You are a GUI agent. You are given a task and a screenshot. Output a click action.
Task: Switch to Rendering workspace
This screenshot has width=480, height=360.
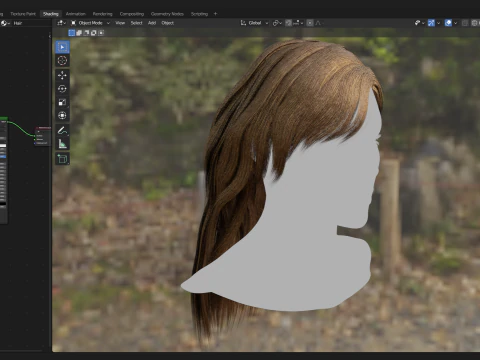103,14
